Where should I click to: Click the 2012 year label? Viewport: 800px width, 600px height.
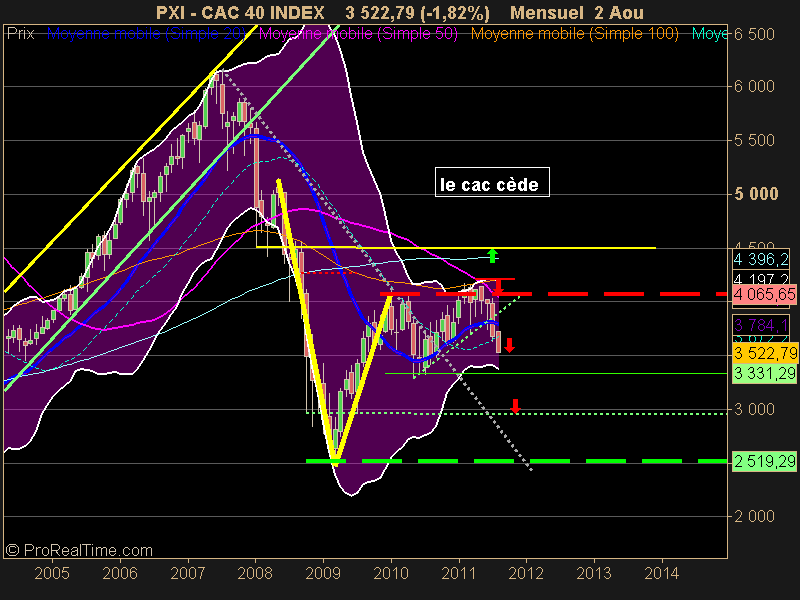click(526, 573)
